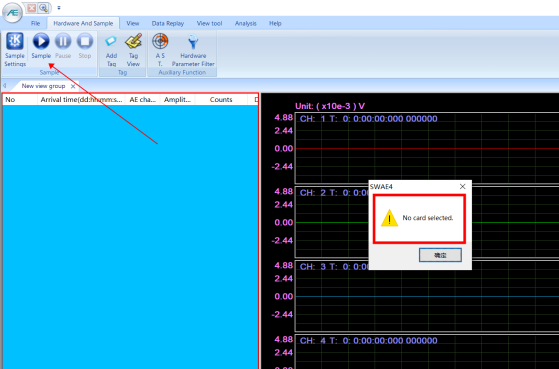Viewport: 559px width, 369px height.
Task: Click the Pause sampling button
Action: tap(63, 45)
